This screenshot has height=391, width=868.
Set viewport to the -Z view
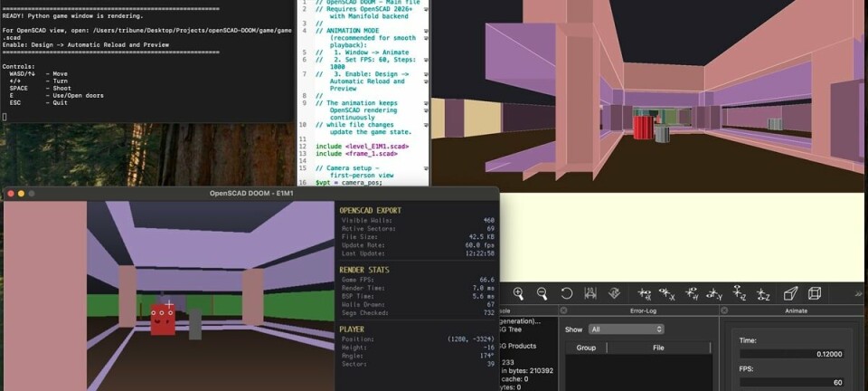click(763, 293)
